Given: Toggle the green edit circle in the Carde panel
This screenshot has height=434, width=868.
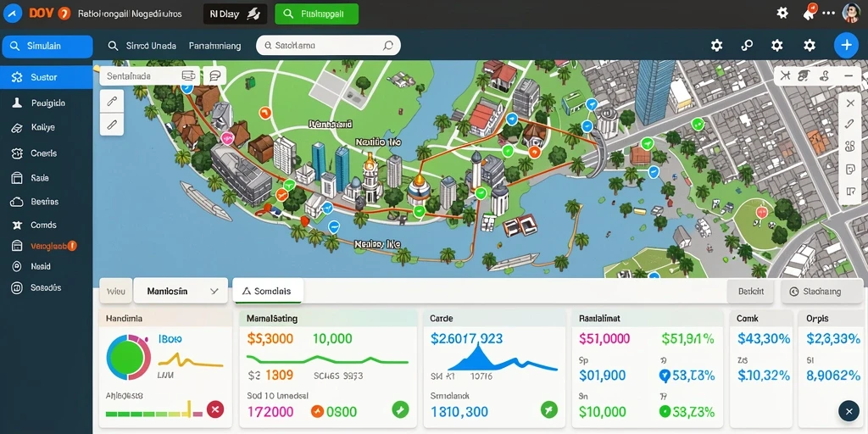Looking at the screenshot, I should (549, 409).
